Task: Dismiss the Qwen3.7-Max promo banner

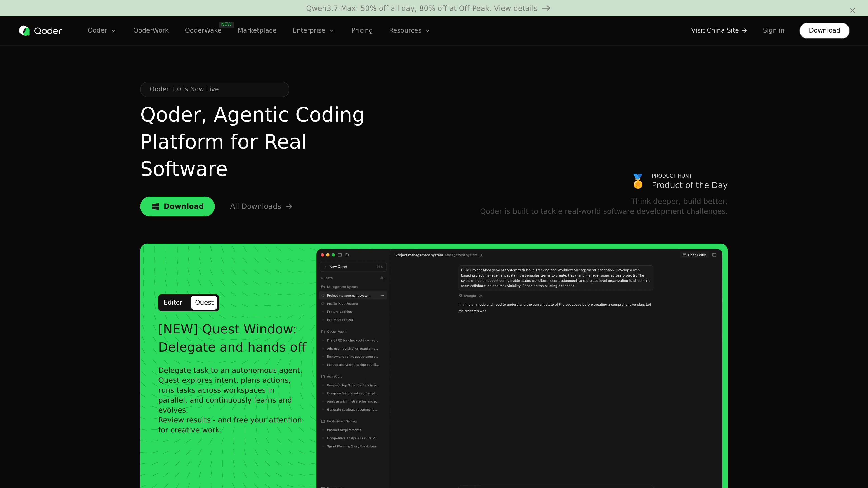Action: (852, 10)
